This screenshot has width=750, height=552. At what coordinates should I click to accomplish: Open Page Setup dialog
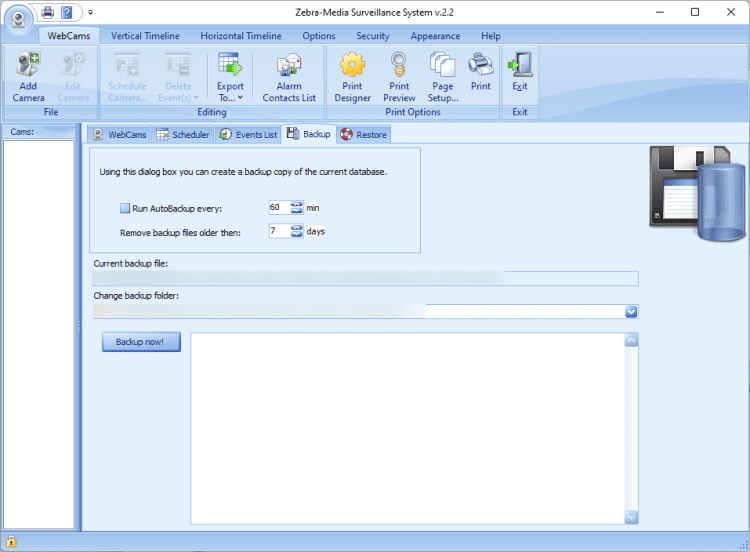coord(443,77)
